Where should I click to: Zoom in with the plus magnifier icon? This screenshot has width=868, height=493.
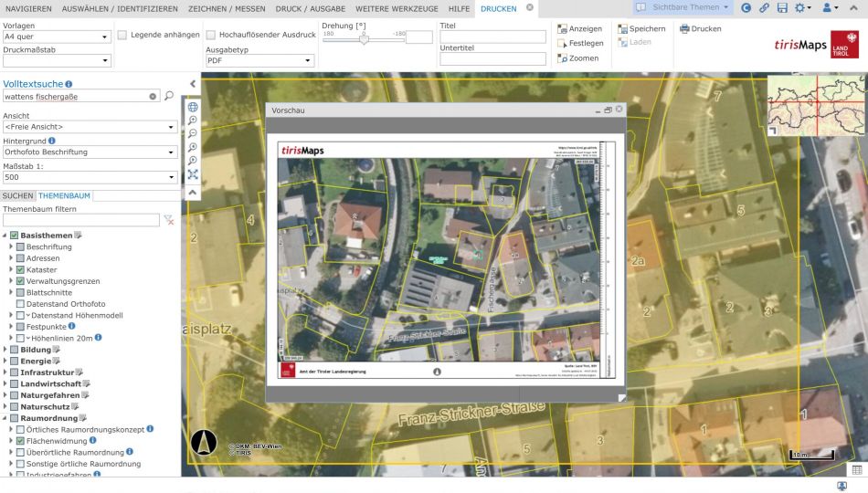(x=193, y=121)
